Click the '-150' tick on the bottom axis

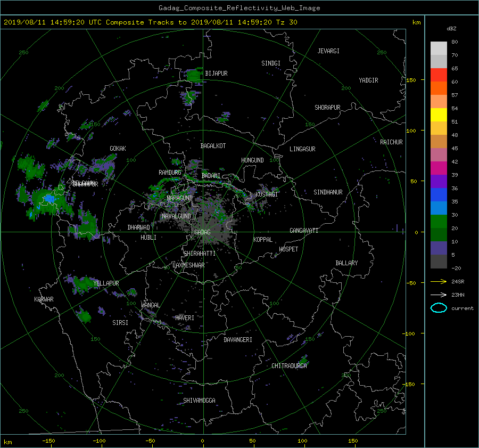tap(48, 441)
